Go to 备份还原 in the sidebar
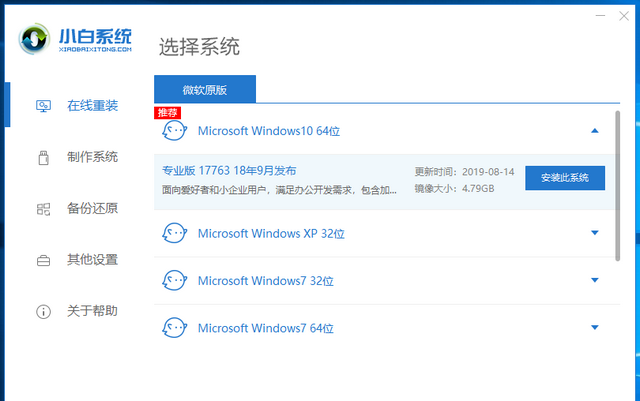Viewport: 640px width, 401px height. pos(92,208)
